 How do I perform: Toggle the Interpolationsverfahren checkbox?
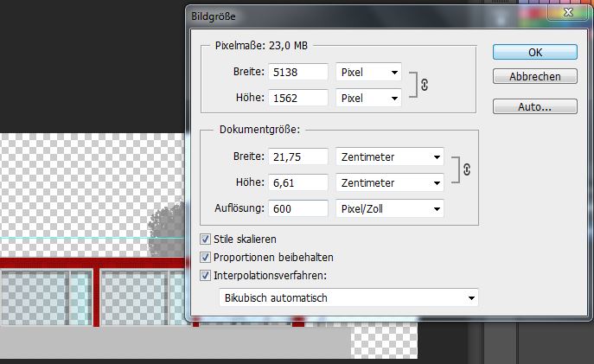click(x=205, y=275)
